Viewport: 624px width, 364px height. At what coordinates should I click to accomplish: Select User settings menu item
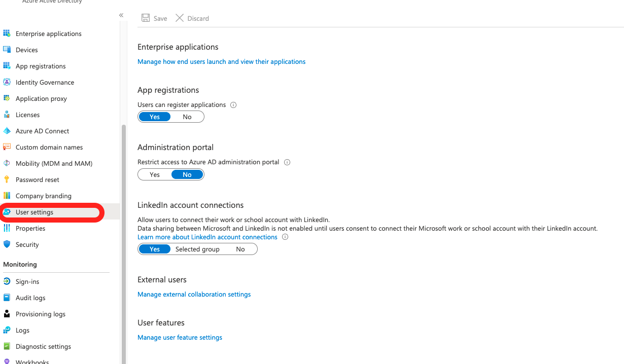[x=34, y=212]
